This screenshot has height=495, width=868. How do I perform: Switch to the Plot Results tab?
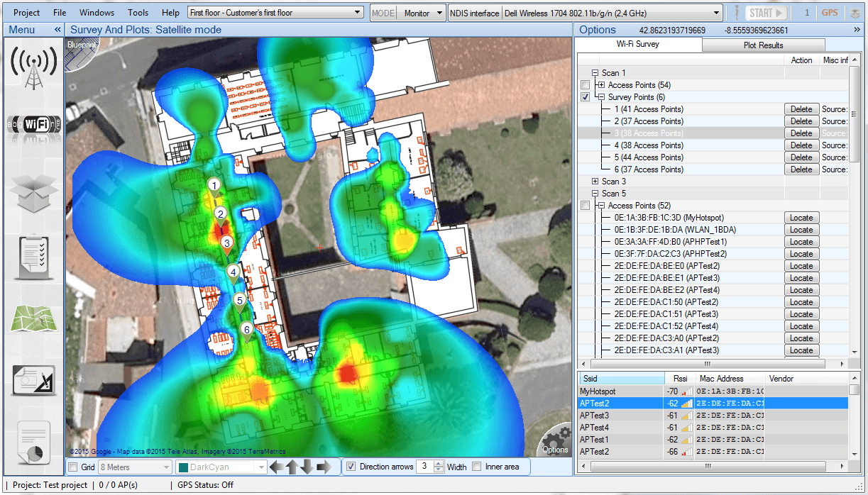point(762,45)
